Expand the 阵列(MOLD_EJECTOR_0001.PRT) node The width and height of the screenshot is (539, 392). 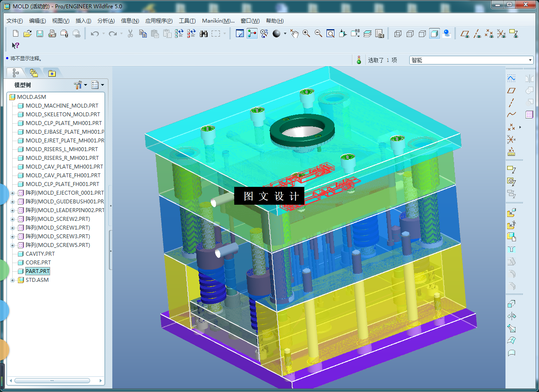pyautogui.click(x=13, y=193)
